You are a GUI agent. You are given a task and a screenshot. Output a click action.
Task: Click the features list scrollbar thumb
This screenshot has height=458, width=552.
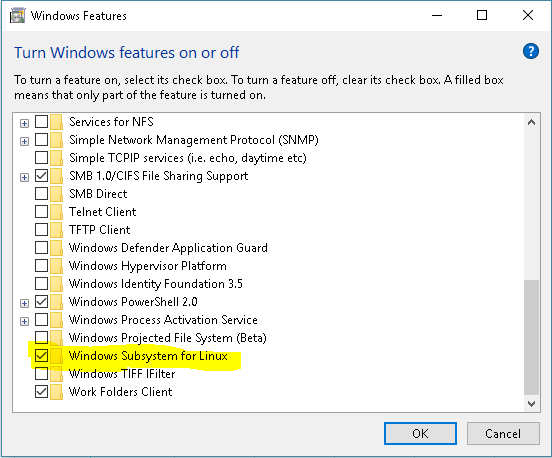coord(532,337)
